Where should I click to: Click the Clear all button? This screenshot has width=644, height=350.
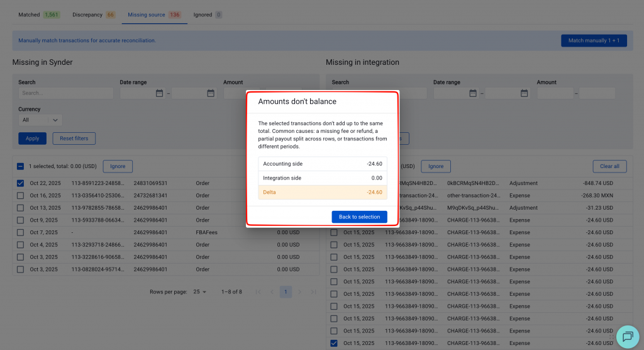(x=609, y=166)
